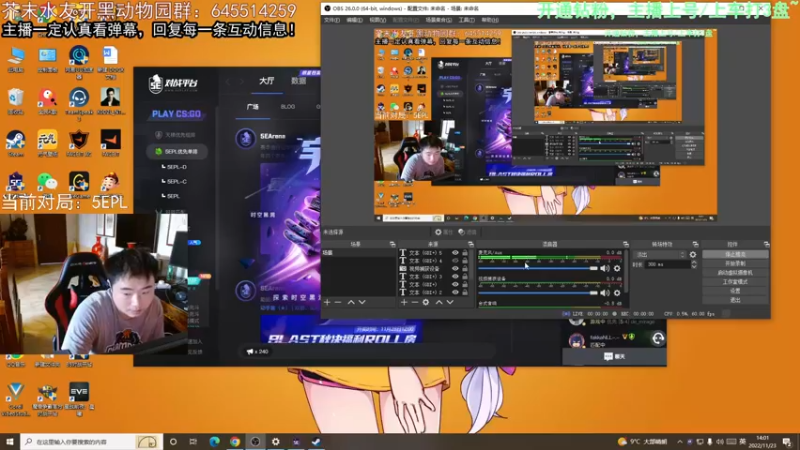
Task: Adjust the video capture device volume slider
Action: click(x=538, y=293)
